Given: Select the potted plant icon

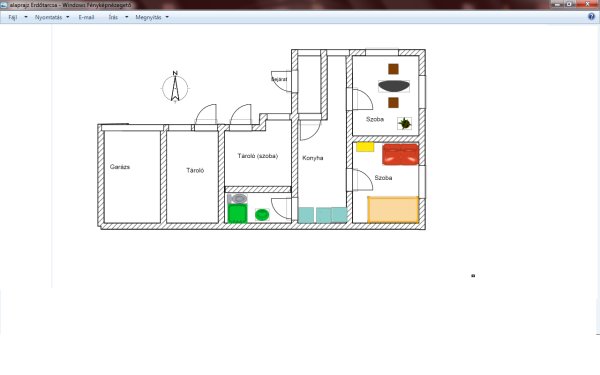Looking at the screenshot, I should (x=404, y=123).
